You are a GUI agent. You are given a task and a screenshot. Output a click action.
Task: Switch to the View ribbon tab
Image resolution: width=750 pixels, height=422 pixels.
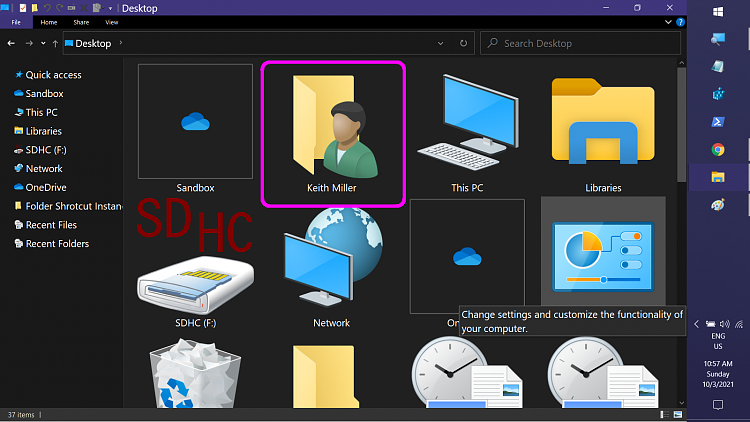(x=111, y=22)
